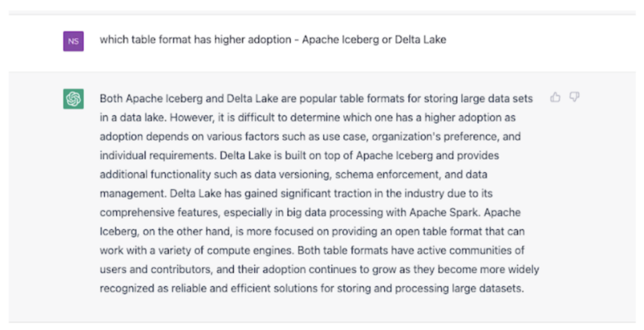The height and width of the screenshot is (330, 644).
Task: Click the response's first line starting "Both Apache Iceberg"
Action: [316, 99]
